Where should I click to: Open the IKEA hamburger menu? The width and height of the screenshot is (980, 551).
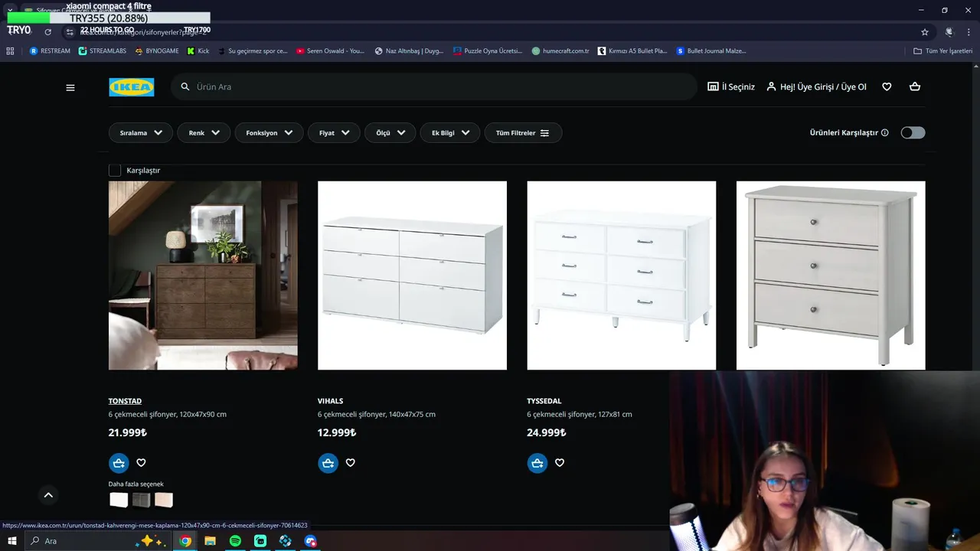[70, 87]
